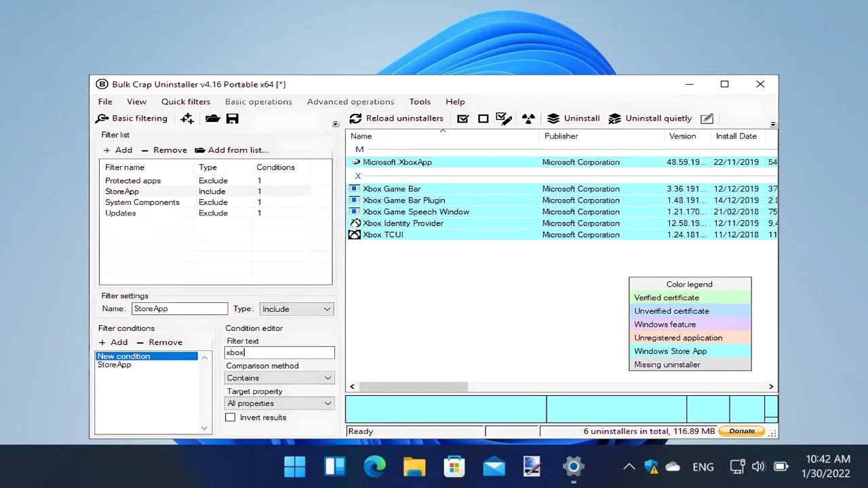Image resolution: width=868 pixels, height=488 pixels.
Task: Open the File menu
Action: pyautogui.click(x=105, y=102)
